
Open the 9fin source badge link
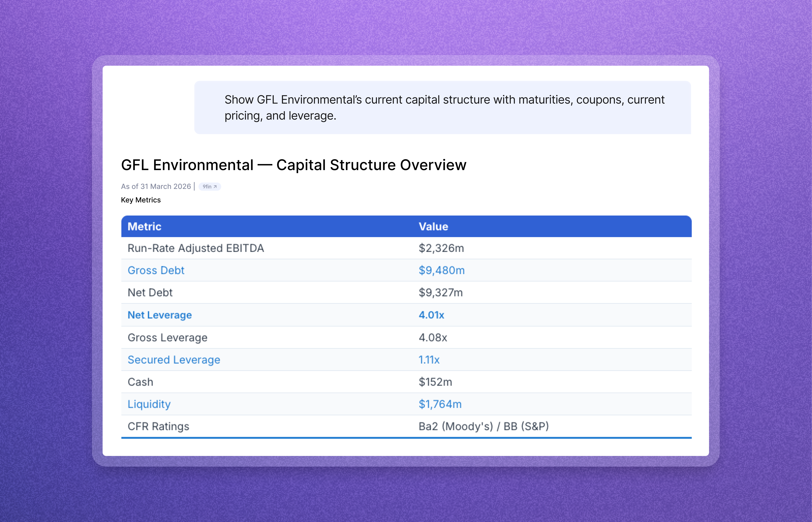pos(209,186)
